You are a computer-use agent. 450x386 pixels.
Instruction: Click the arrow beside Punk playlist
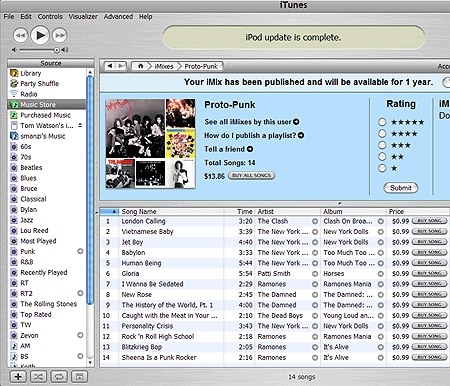80,251
